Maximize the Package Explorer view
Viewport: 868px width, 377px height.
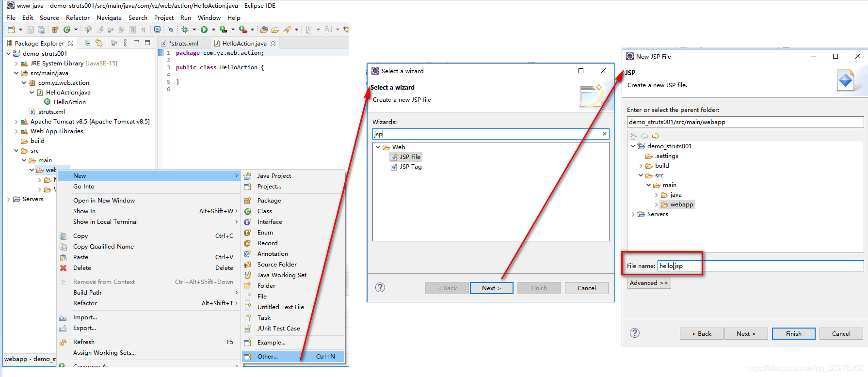[x=147, y=43]
